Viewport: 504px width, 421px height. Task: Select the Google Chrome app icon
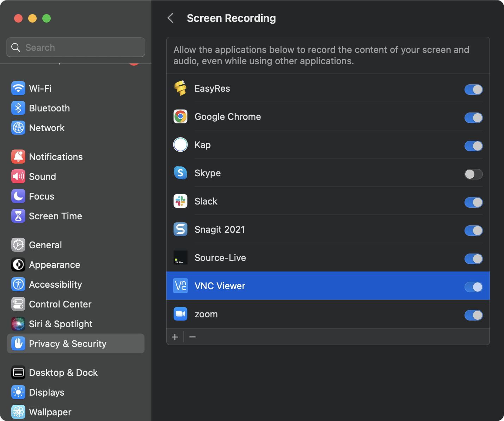tap(180, 116)
